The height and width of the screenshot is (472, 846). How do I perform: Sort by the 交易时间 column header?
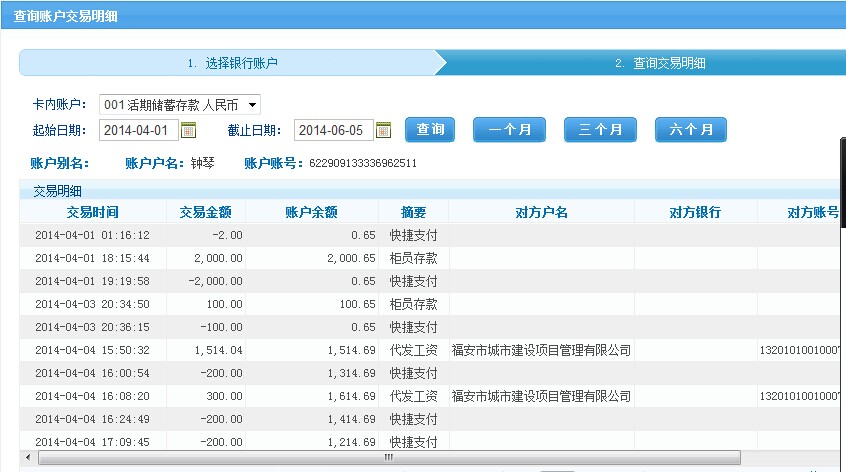[92, 212]
